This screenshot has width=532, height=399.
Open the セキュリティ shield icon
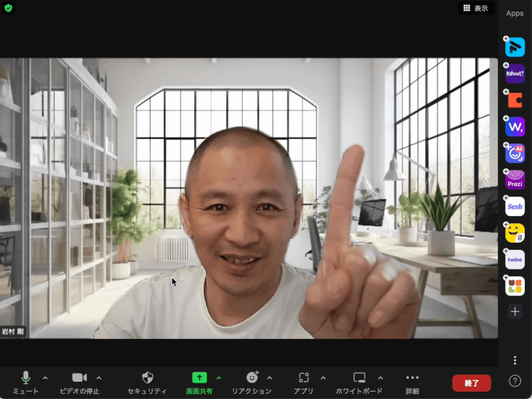pyautogui.click(x=148, y=382)
